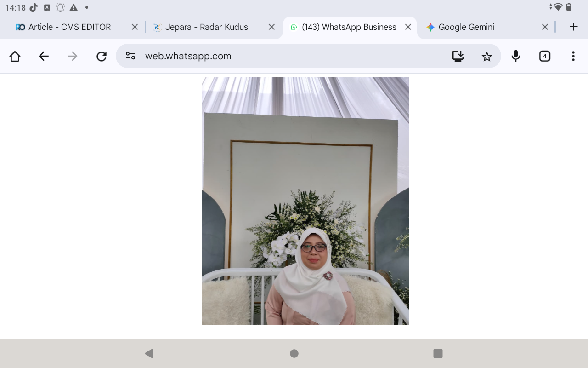
Task: Open the Article - CMS EDITOR tab
Action: pos(69,27)
